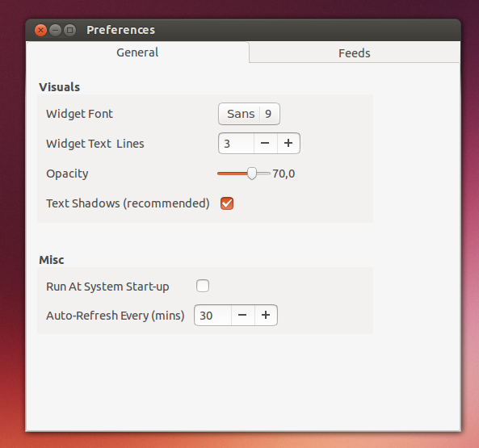This screenshot has height=448, width=479.
Task: Close the Preferences window
Action: click(40, 30)
